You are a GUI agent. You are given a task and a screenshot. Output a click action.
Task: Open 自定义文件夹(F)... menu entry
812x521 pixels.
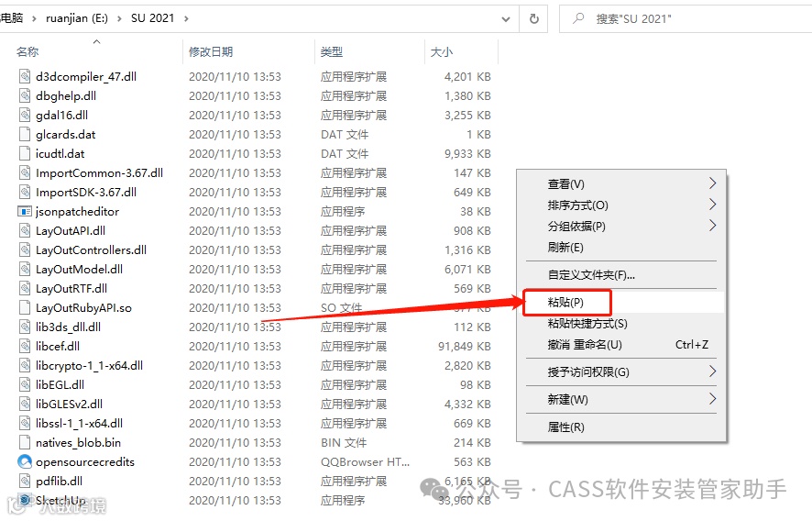click(x=621, y=275)
